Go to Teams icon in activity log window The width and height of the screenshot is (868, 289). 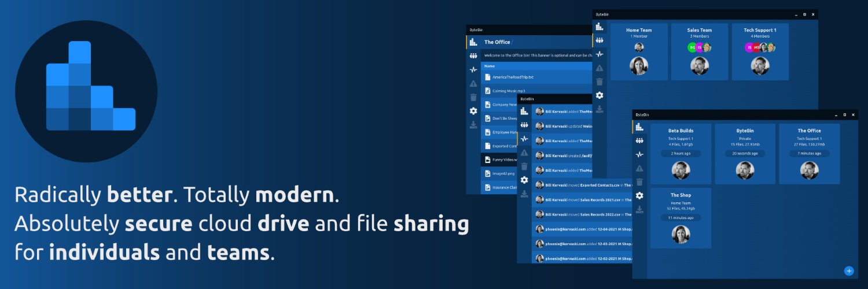pos(524,125)
